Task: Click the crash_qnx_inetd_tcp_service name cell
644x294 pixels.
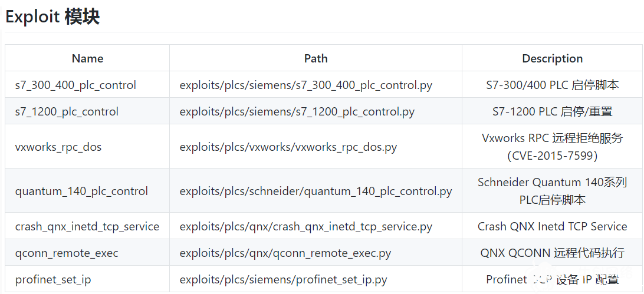Action: [x=87, y=226]
